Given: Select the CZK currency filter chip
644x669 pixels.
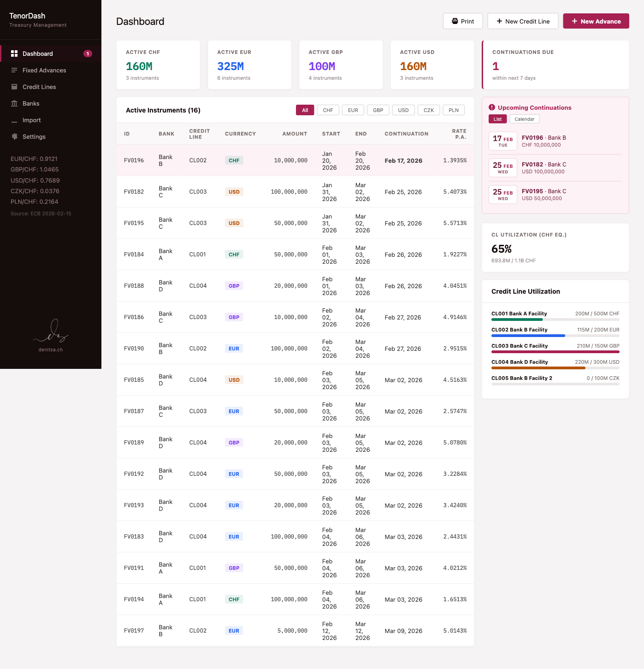Looking at the screenshot, I should point(428,110).
